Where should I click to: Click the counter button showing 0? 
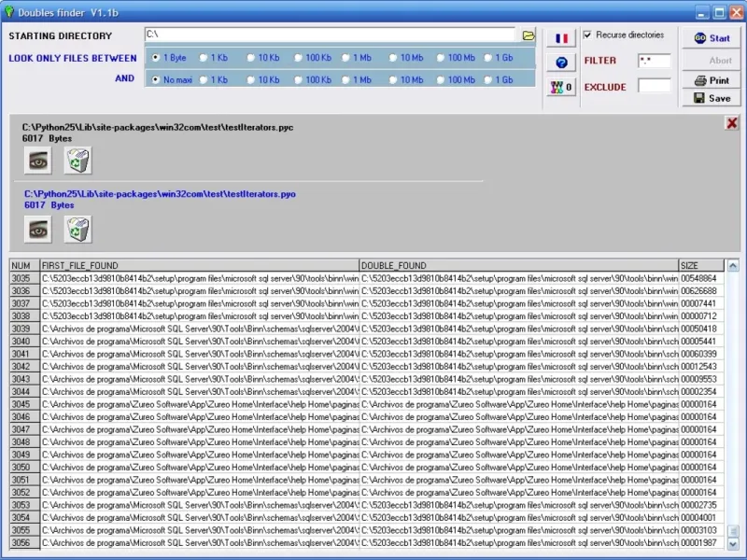(x=561, y=87)
